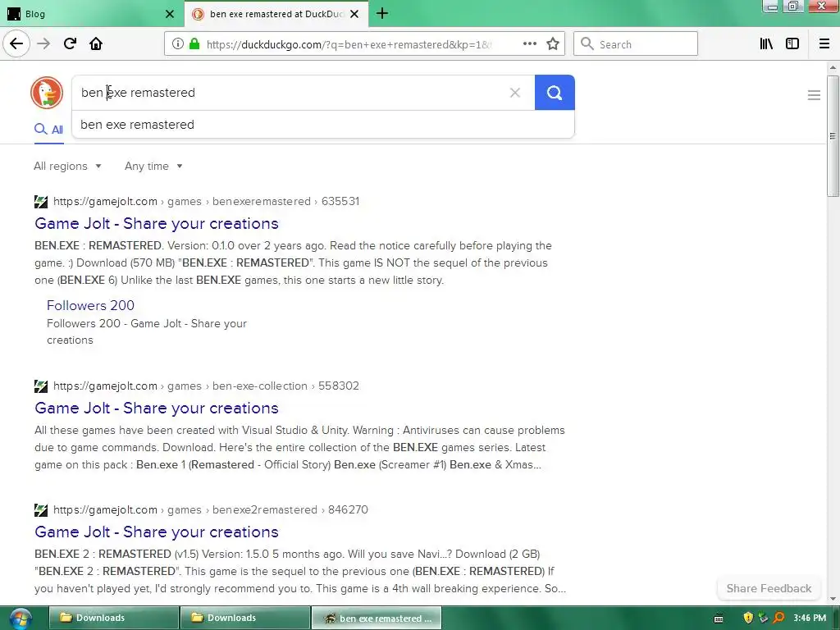Click the security shield tray icon
The image size is (840, 630).
coord(748,618)
